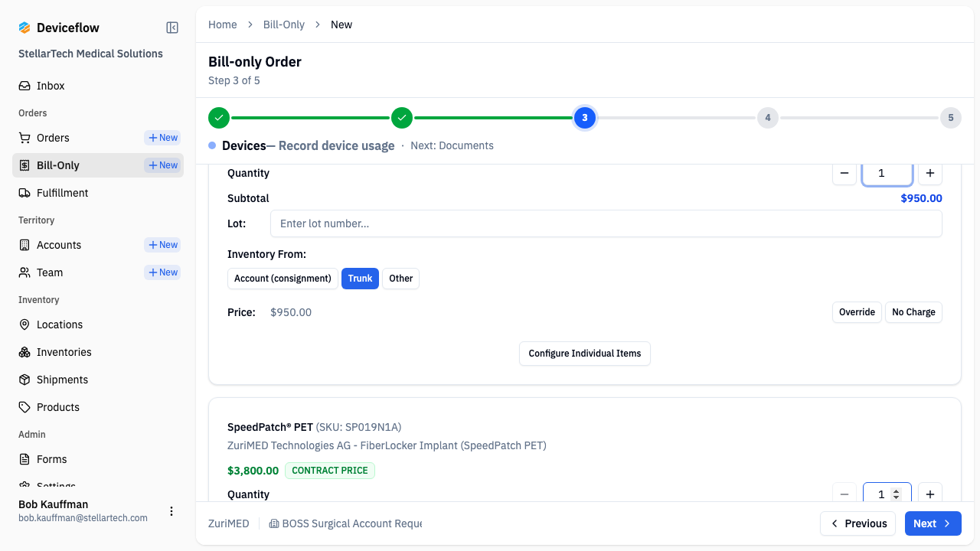
Task: Open the Inbox tray icon
Action: click(24, 86)
